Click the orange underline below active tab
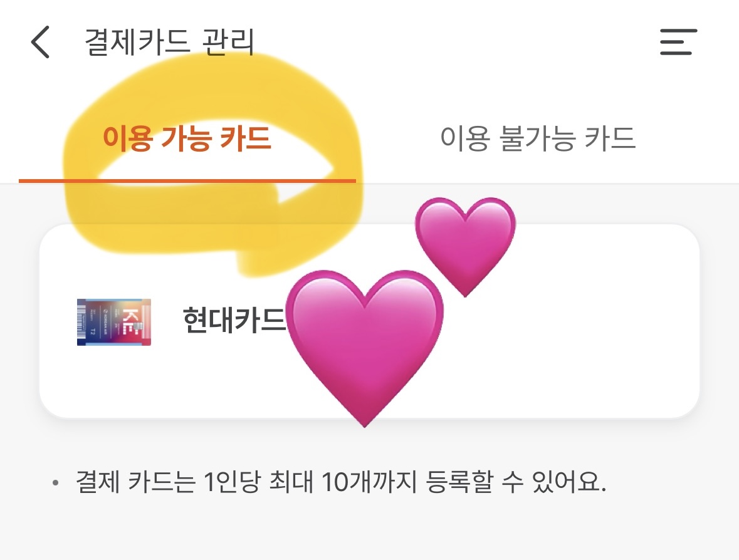This screenshot has width=739, height=560. (x=187, y=181)
